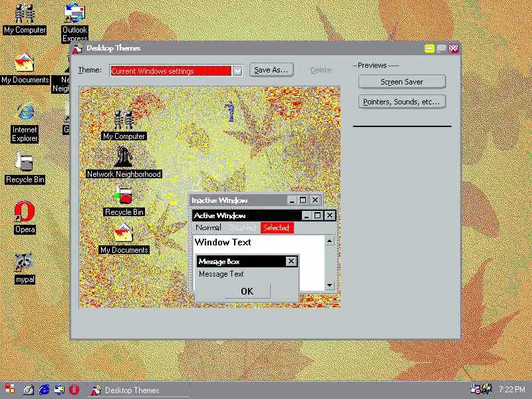Click the Pointers, Sounds, etc... button
Viewport: 532px width, 399px height.
(x=402, y=102)
